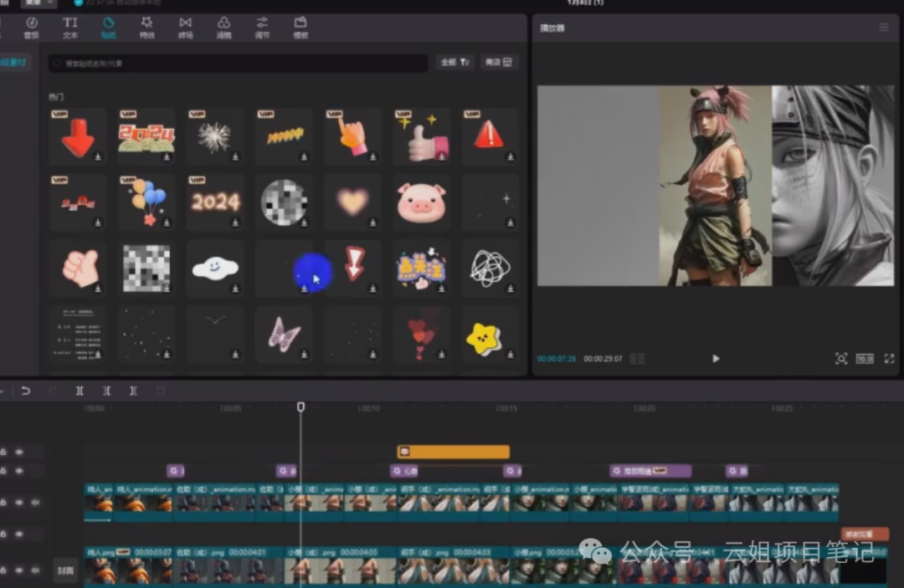
Task: Select the scribble circle doodle sticker
Action: coord(490,268)
